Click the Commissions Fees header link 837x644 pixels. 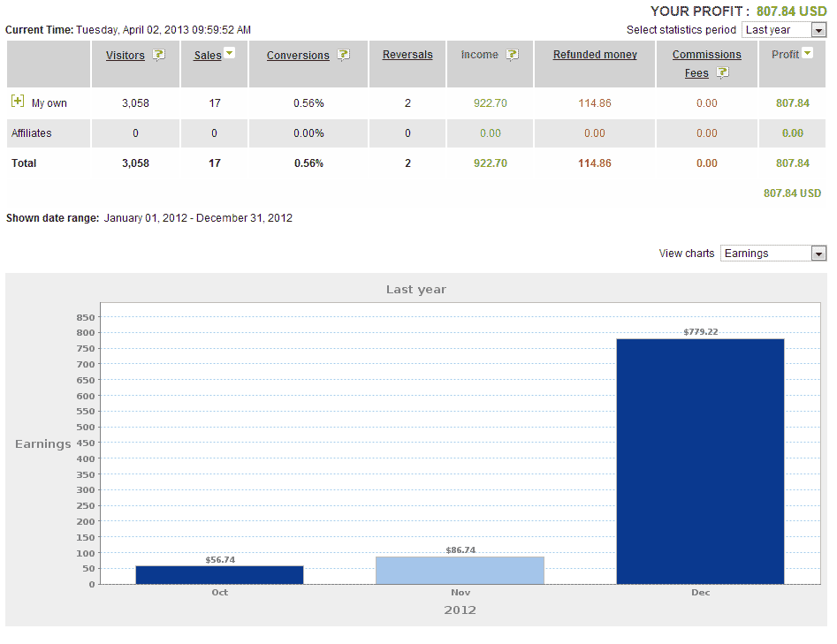pyautogui.click(x=706, y=55)
